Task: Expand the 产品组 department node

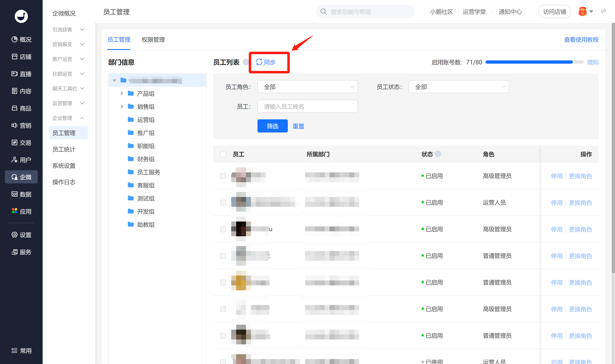Action: pos(122,93)
